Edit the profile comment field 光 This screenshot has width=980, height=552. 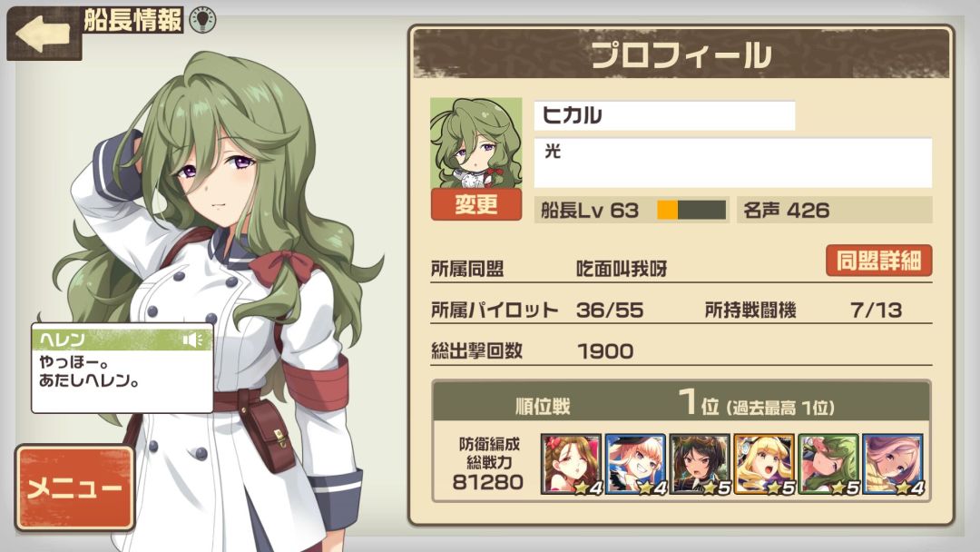pos(732,163)
